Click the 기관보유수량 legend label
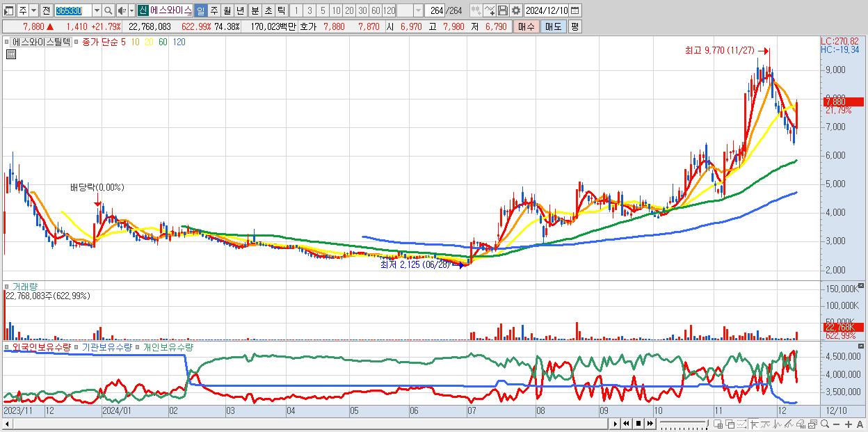The image size is (868, 432). (106, 346)
